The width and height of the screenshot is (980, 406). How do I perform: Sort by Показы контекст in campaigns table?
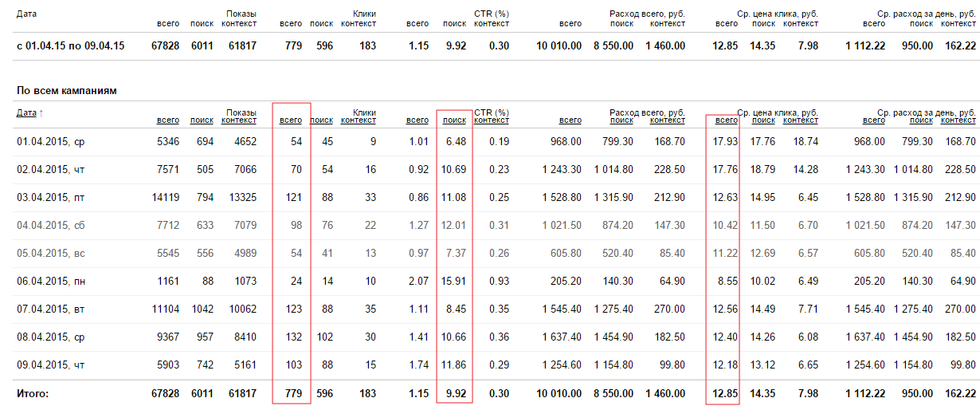(239, 120)
